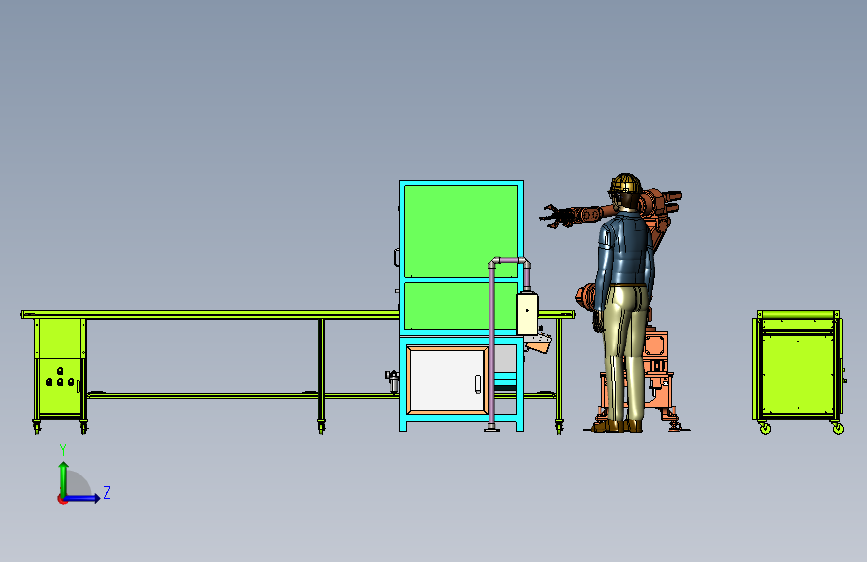
Task: Pick the large upper green cabinet panel
Action: tap(461, 231)
